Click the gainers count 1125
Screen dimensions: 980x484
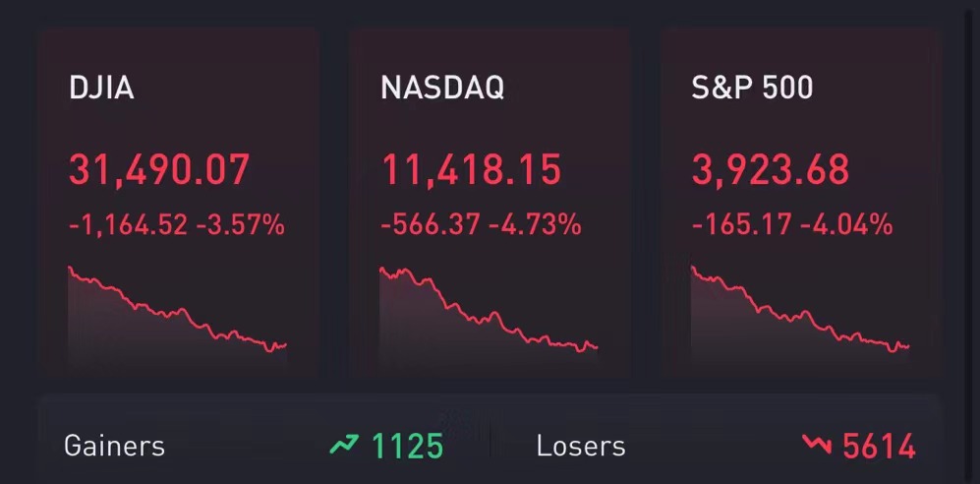coord(408,446)
